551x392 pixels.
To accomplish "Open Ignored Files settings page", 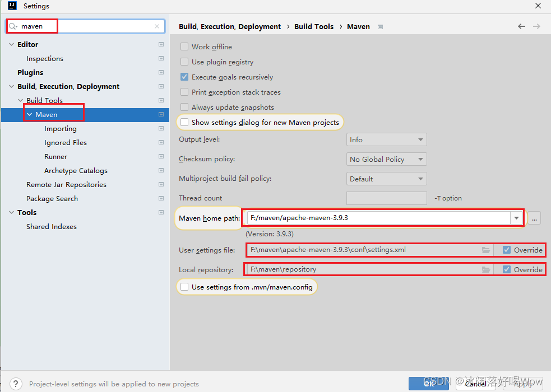I will [x=66, y=143].
